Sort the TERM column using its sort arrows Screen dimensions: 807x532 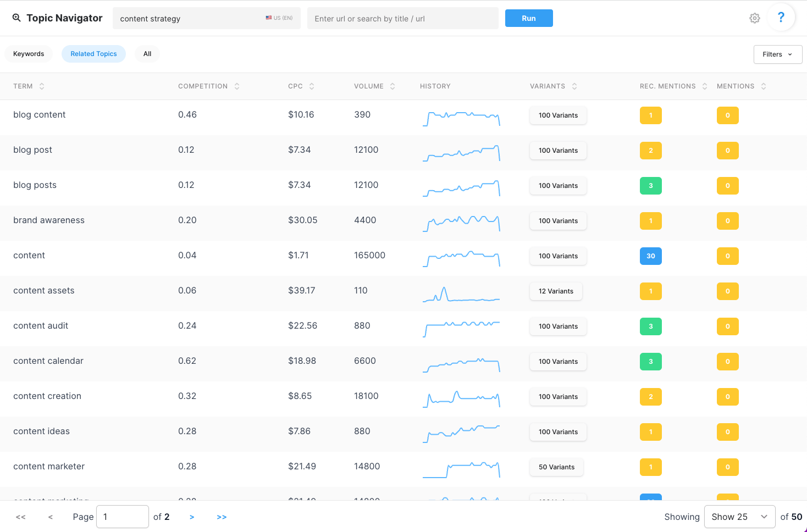(43, 86)
